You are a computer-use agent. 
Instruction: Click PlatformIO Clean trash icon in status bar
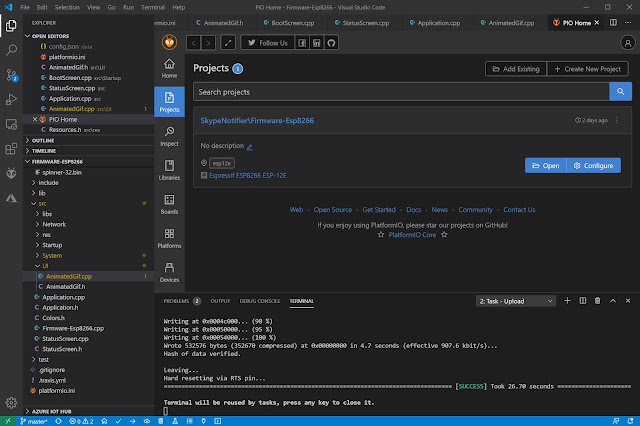pyautogui.click(x=161, y=421)
